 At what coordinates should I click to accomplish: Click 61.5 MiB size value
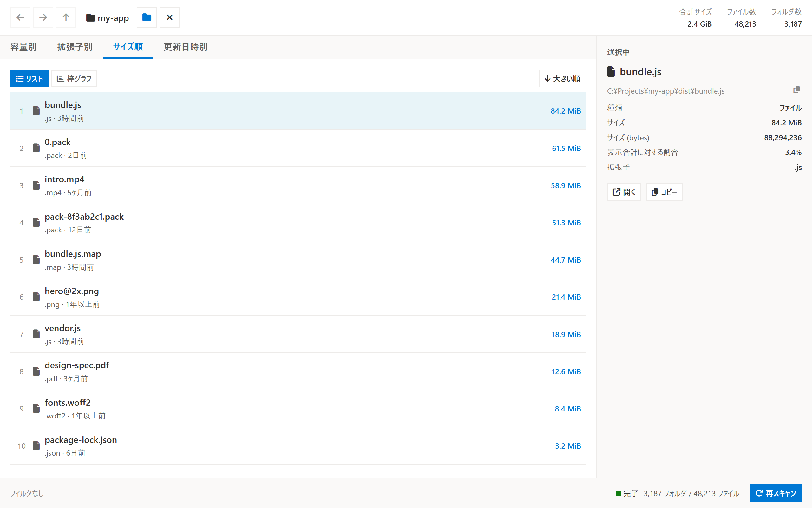[566, 149]
